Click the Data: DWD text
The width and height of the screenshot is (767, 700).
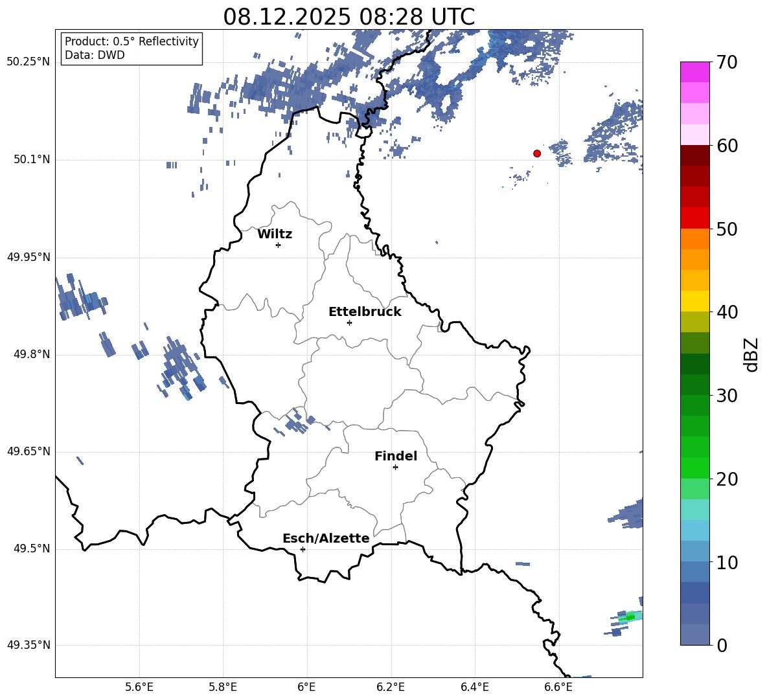95,55
